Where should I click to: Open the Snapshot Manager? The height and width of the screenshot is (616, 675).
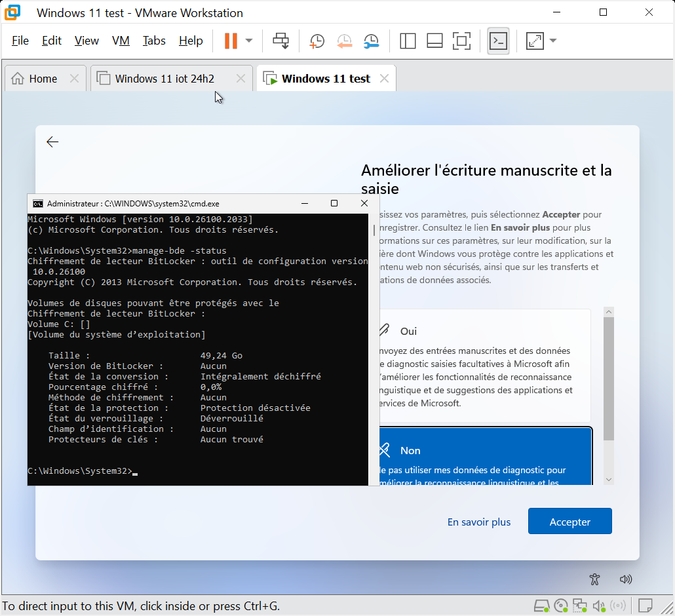371,41
